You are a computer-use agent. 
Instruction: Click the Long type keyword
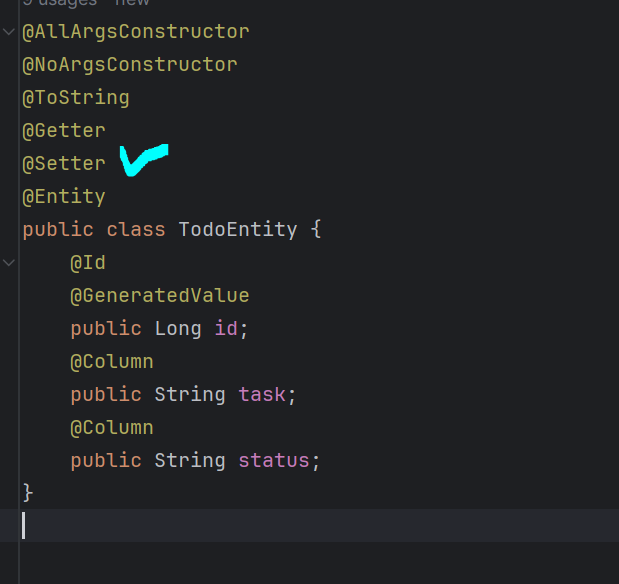(178, 329)
